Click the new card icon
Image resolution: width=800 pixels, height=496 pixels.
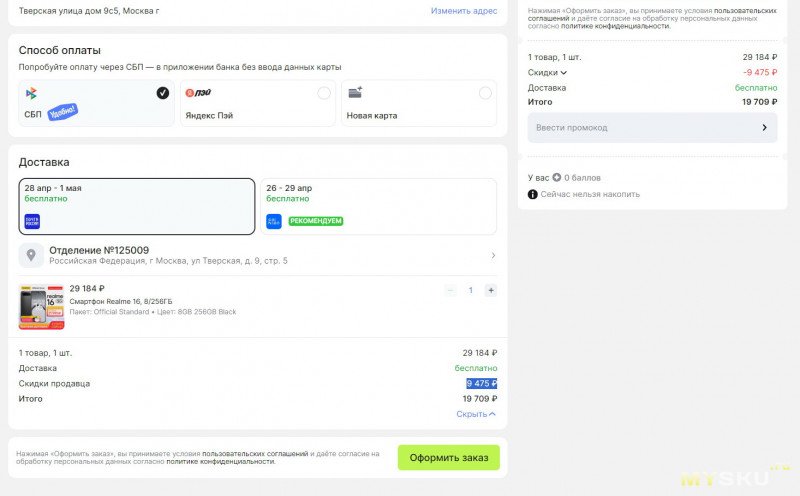(355, 93)
